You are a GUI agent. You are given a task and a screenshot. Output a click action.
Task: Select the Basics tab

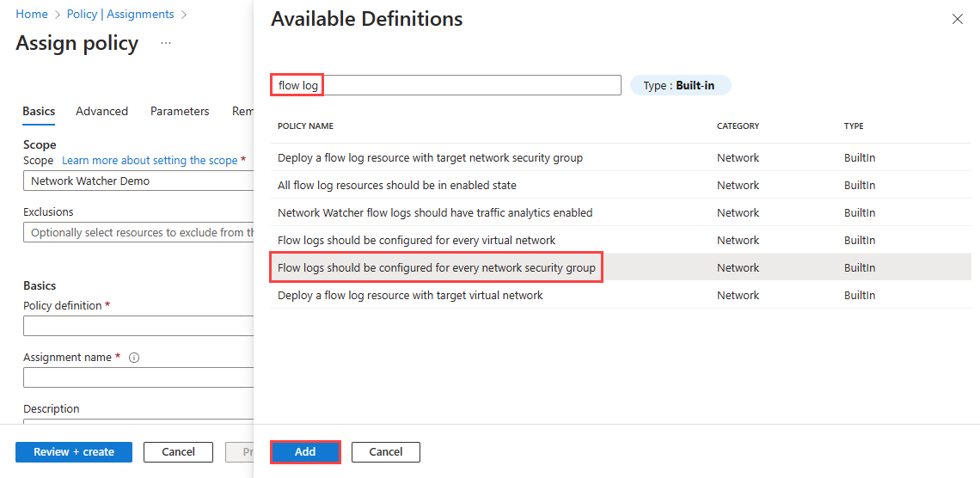(x=39, y=111)
